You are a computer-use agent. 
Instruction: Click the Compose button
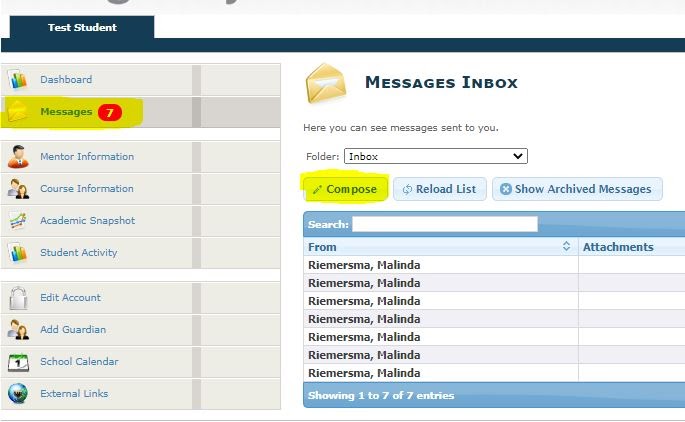(x=345, y=189)
